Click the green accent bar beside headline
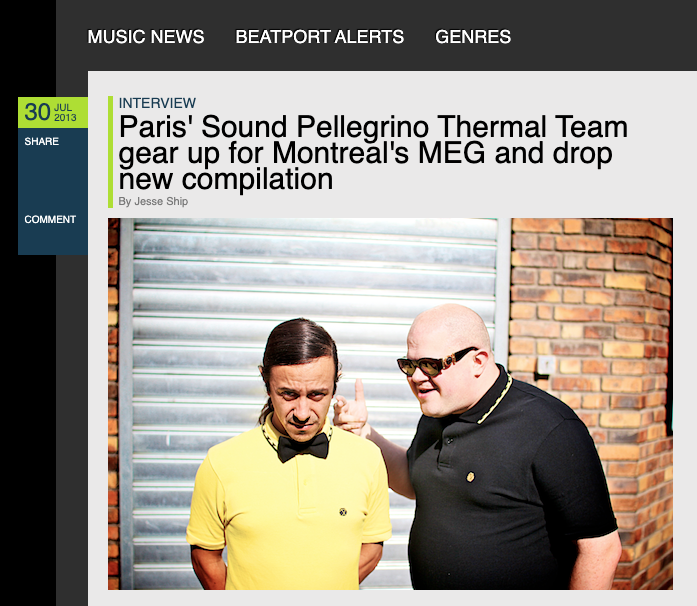Screen dimensions: 697x606 (x=111, y=152)
